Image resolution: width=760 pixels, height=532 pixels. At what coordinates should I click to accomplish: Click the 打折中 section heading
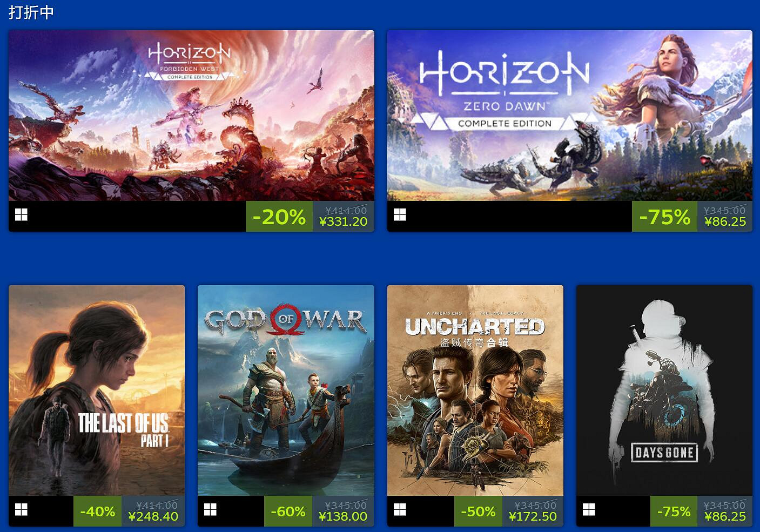(x=31, y=12)
